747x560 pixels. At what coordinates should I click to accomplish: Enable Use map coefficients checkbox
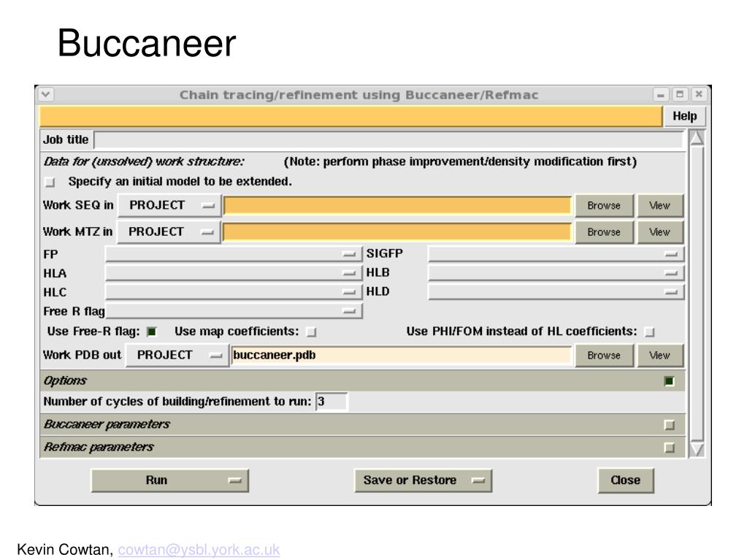[x=311, y=332]
